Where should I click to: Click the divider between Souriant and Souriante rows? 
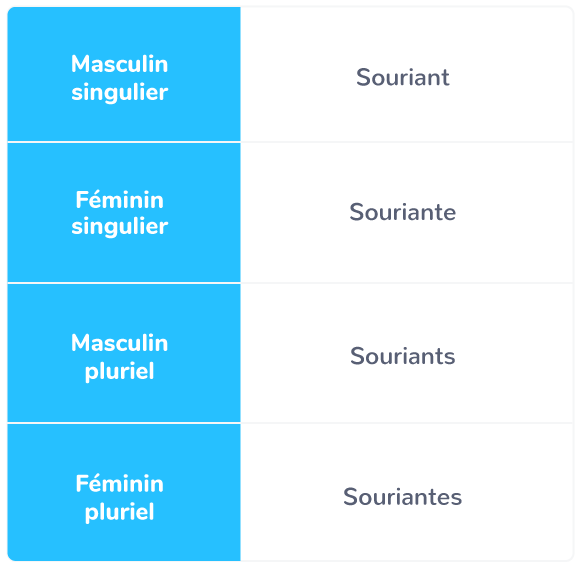[x=407, y=142]
